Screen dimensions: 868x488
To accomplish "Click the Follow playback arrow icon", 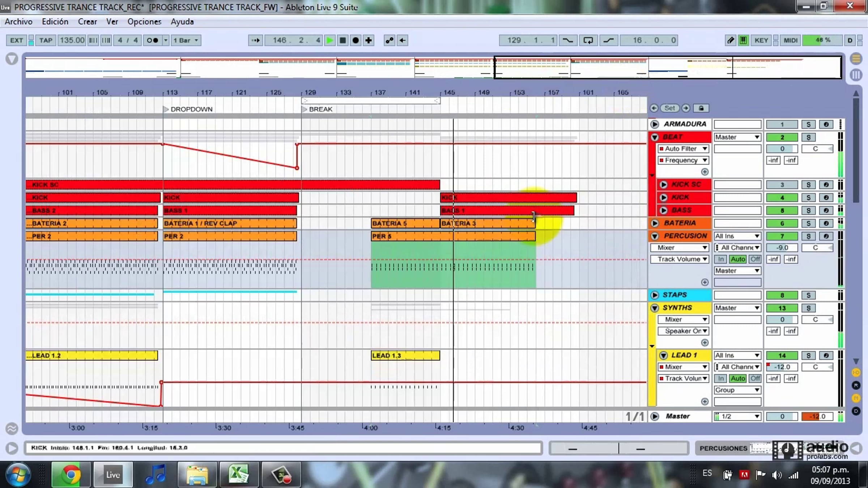I will coord(255,40).
